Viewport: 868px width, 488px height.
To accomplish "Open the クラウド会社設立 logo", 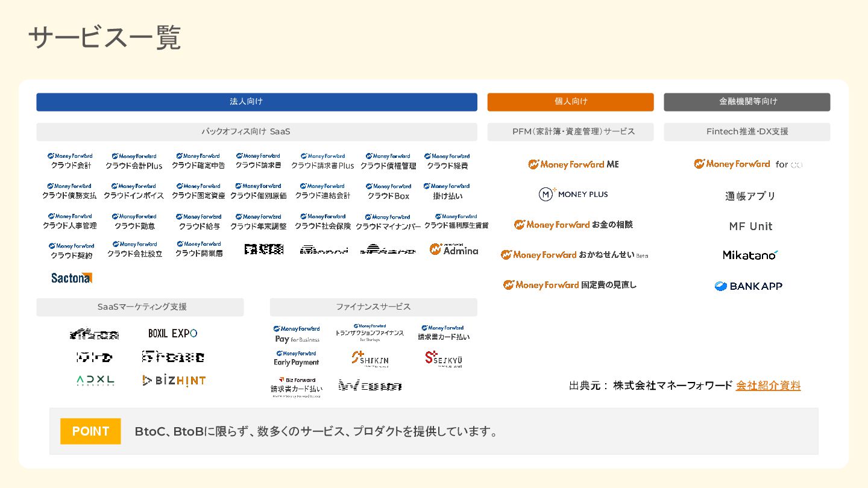I will point(135,249).
